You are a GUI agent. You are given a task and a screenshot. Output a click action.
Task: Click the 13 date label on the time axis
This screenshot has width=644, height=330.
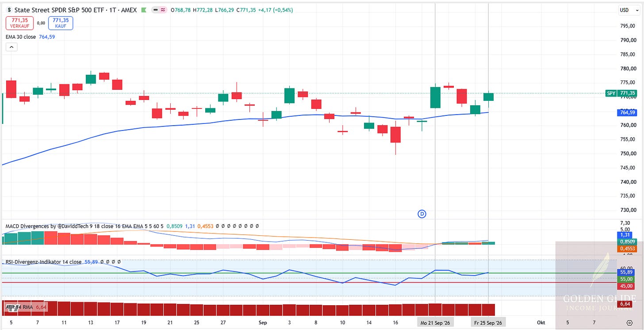(x=91, y=323)
